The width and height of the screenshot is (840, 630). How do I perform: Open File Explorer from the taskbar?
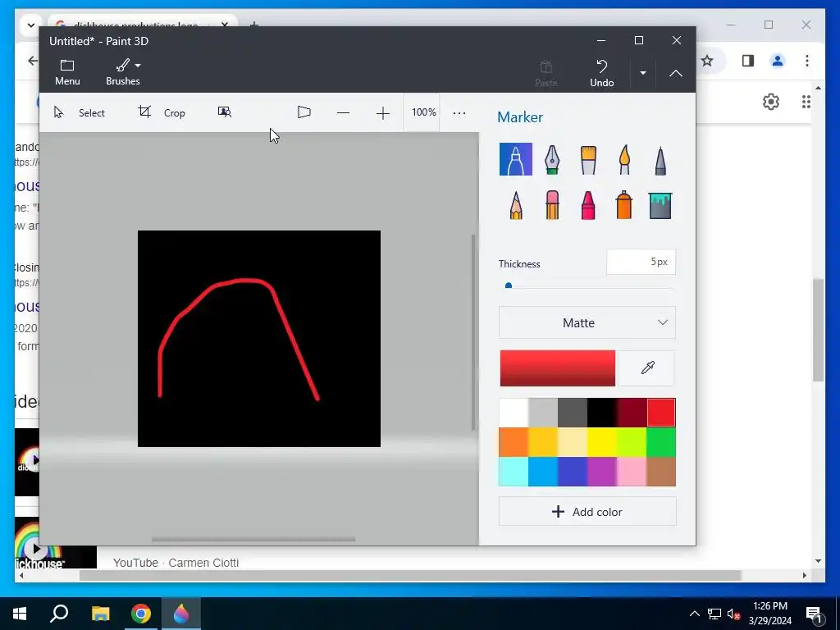pyautogui.click(x=100, y=614)
